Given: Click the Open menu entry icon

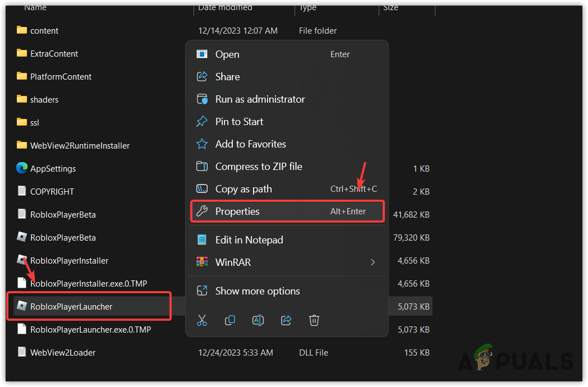Looking at the screenshot, I should point(202,54).
